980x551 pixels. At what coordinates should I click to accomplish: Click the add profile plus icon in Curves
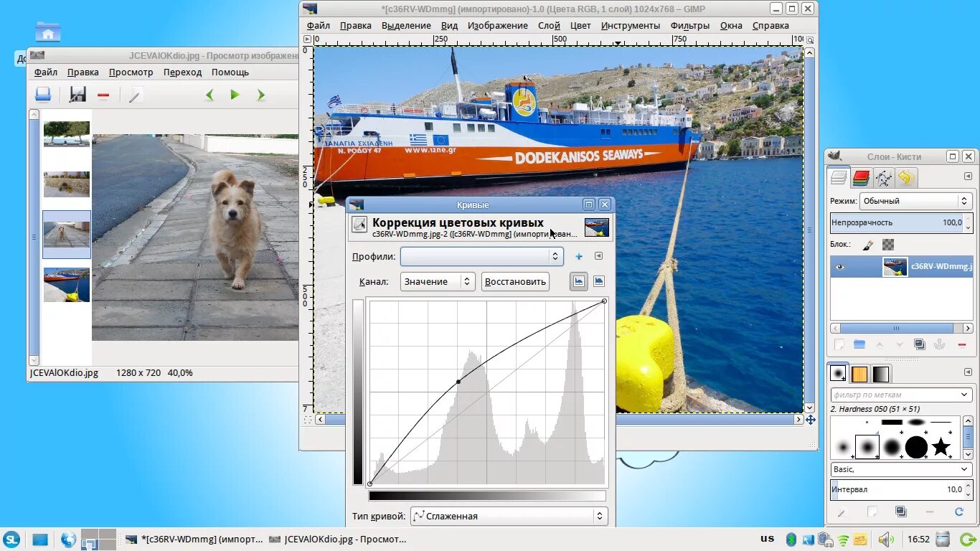click(x=579, y=256)
